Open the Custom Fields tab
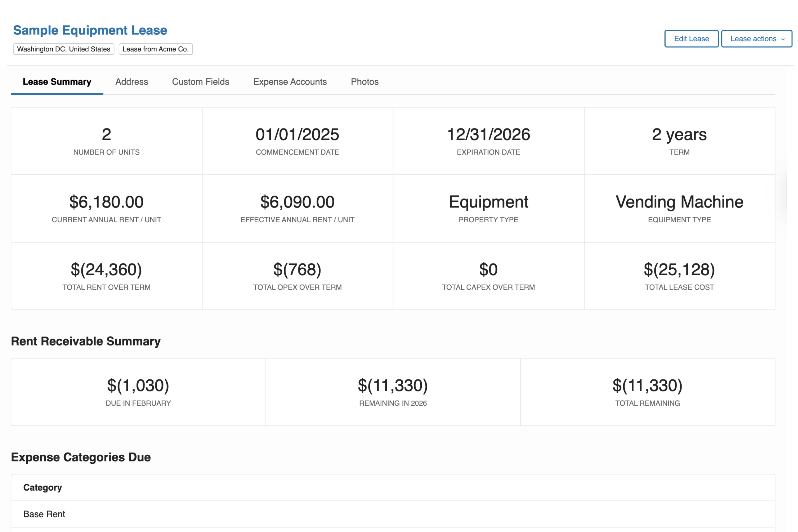798x532 pixels. [x=200, y=82]
